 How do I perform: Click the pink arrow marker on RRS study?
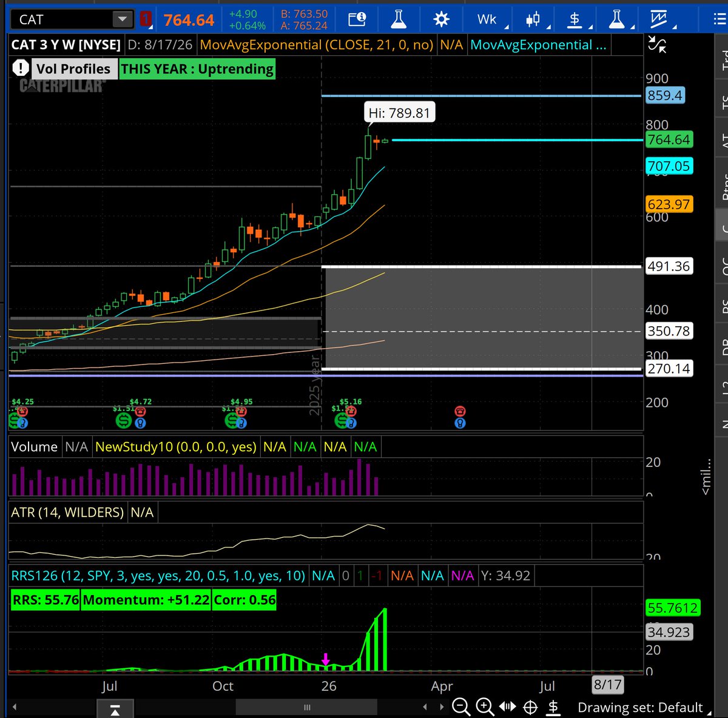tap(326, 659)
